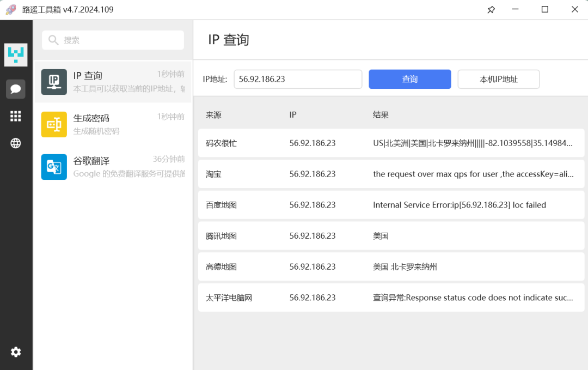The height and width of the screenshot is (370, 588).
Task: Select the 高德地图 source row
Action: click(391, 267)
